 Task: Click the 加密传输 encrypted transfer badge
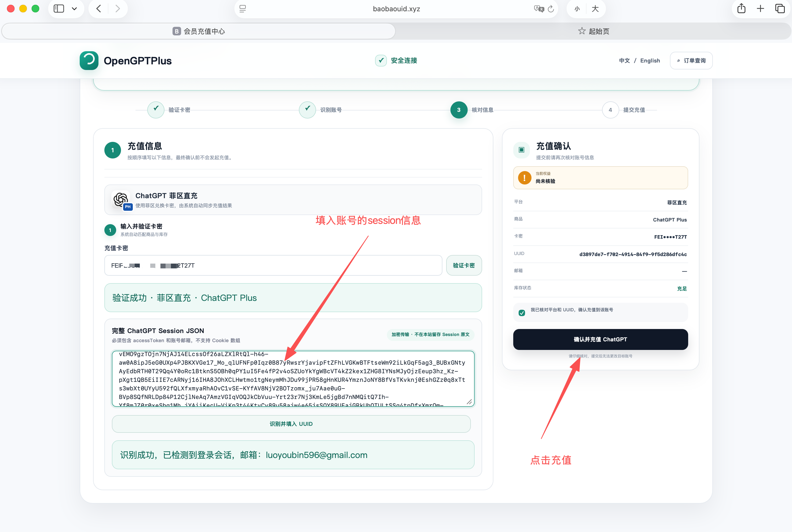click(x=430, y=335)
